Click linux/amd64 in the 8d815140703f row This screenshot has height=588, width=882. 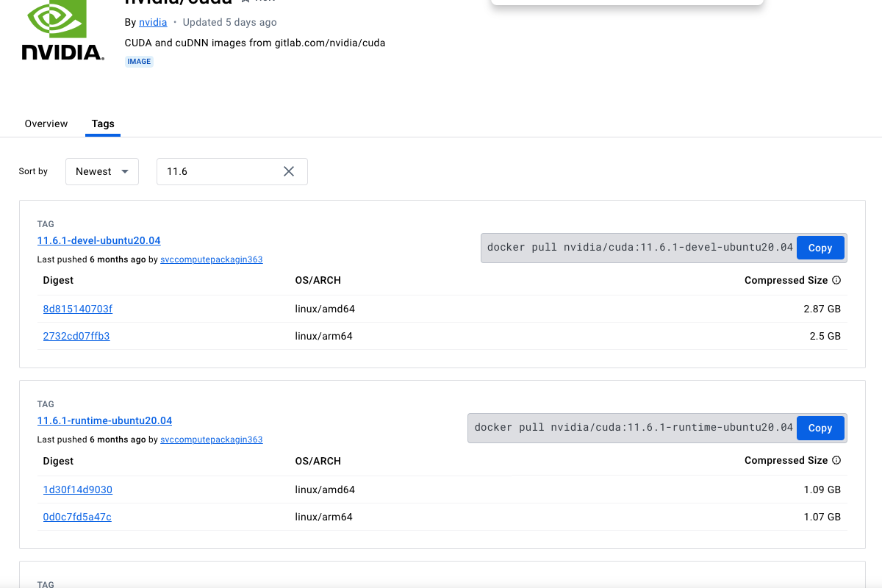325,309
